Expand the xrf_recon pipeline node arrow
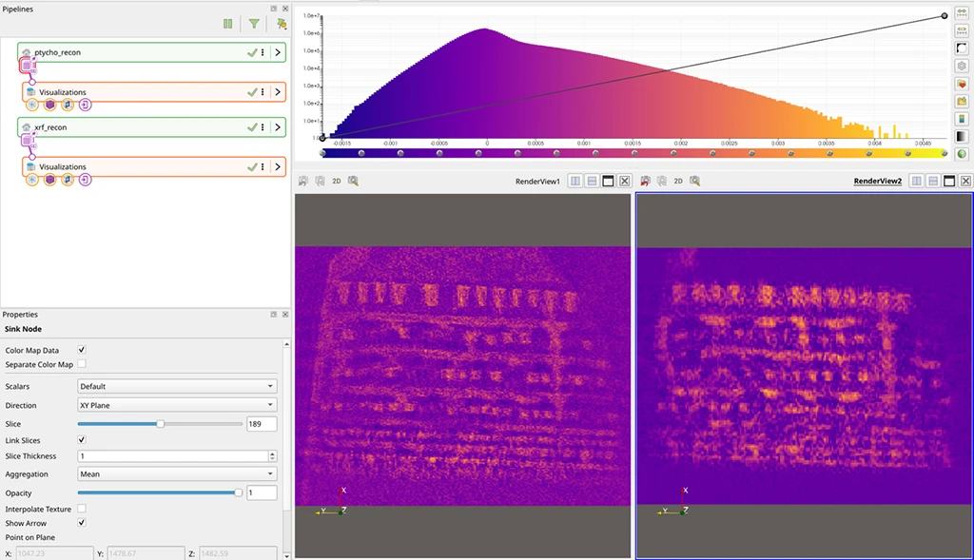Image resolution: width=974 pixels, height=560 pixels. coord(278,127)
